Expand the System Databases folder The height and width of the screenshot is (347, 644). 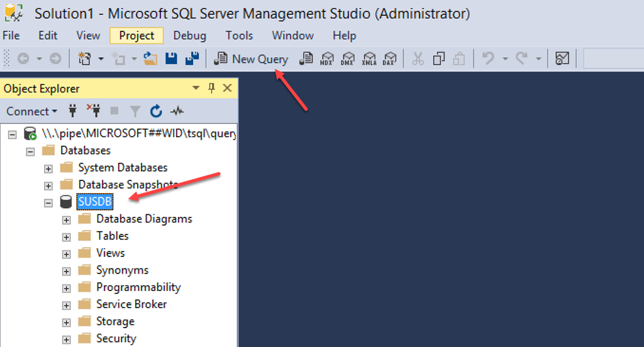point(48,168)
